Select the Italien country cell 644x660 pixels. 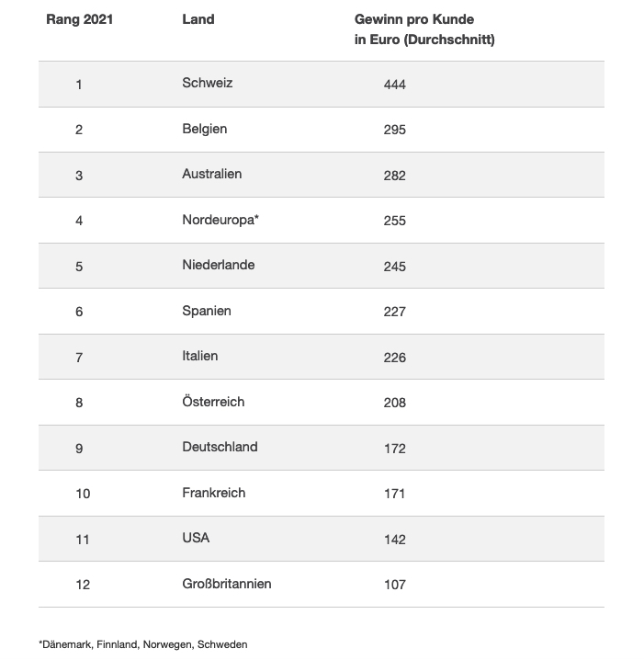(200, 356)
